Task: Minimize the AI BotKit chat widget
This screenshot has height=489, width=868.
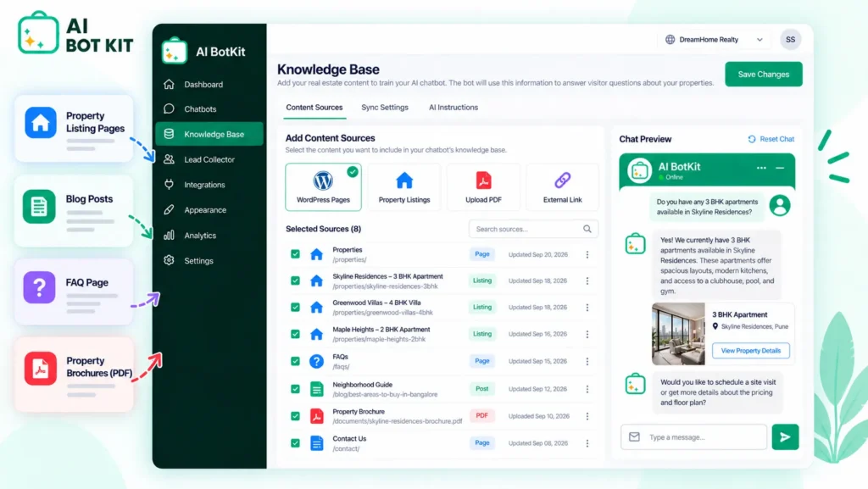Action: click(x=780, y=168)
